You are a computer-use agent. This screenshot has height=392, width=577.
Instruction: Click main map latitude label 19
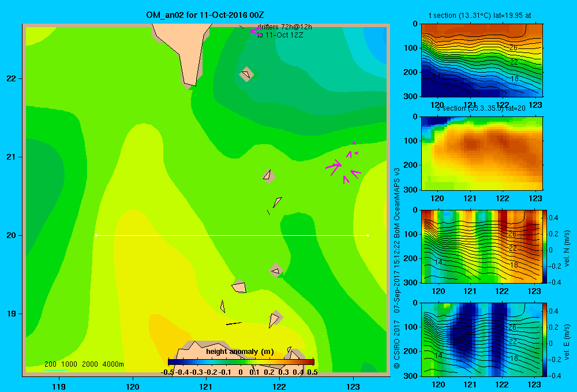click(x=12, y=314)
